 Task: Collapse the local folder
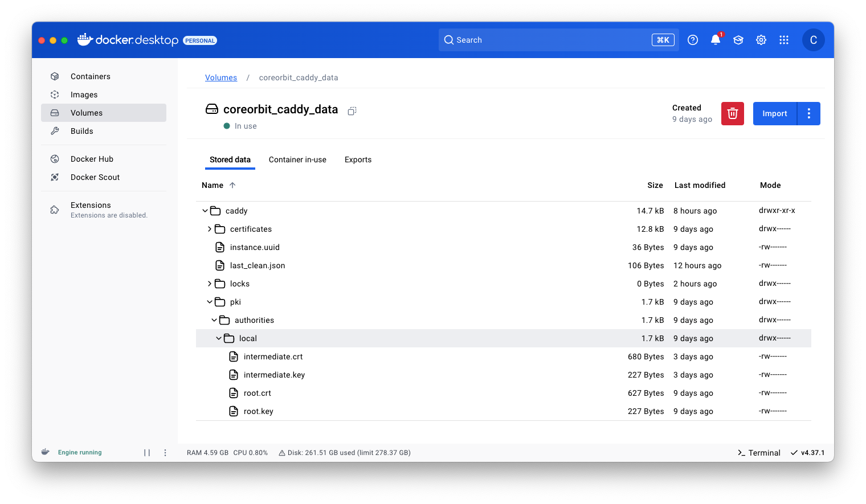pyautogui.click(x=219, y=338)
